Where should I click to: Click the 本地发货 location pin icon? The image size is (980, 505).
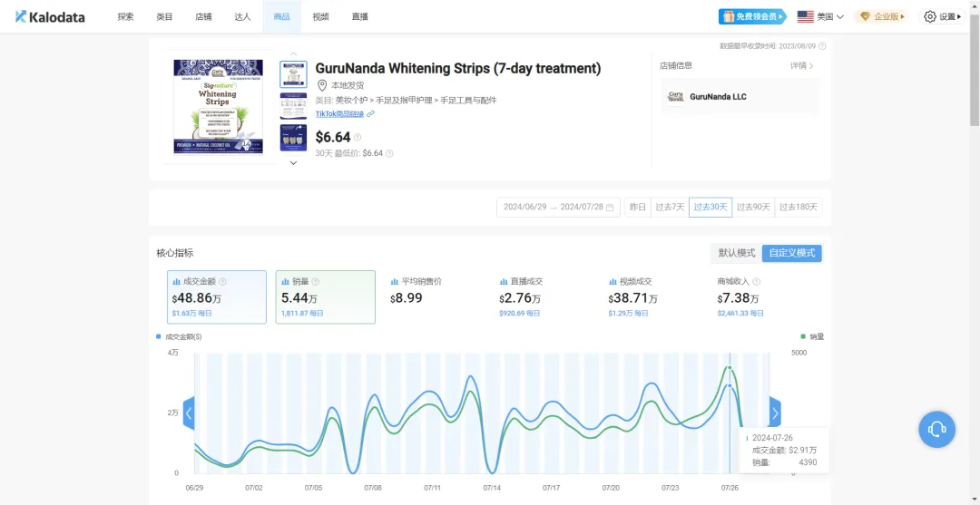322,85
